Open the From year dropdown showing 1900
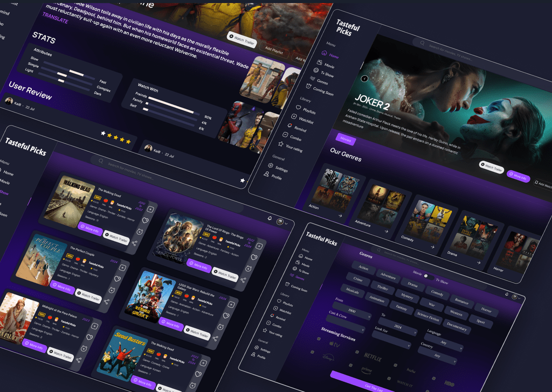The width and height of the screenshot is (552, 392). click(x=353, y=311)
